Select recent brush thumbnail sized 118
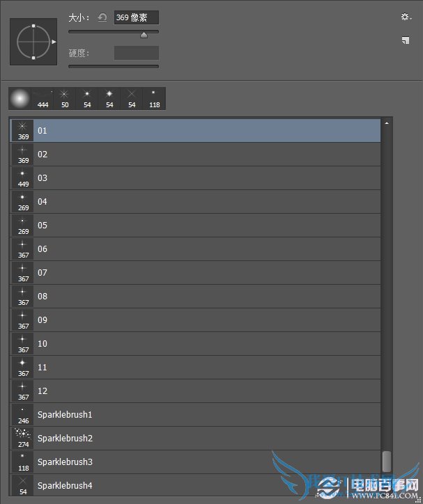This screenshot has height=504, width=423. 155,98
